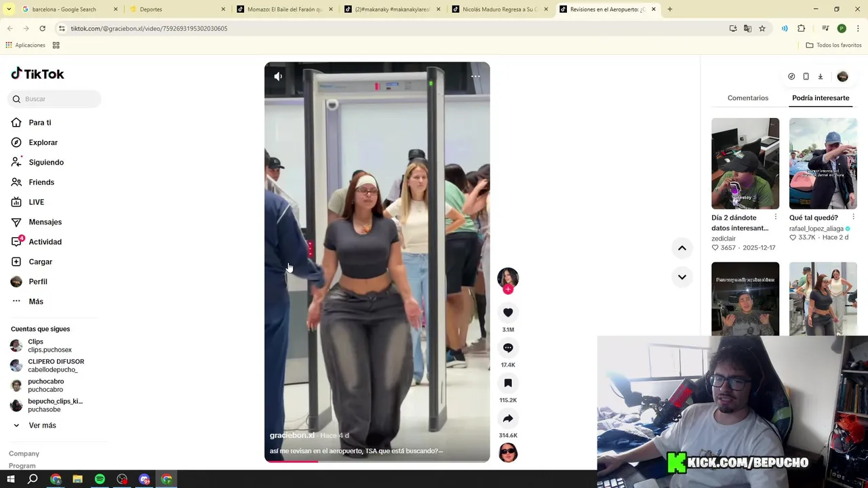Click the Company footer link
868x488 pixels.
click(24, 454)
